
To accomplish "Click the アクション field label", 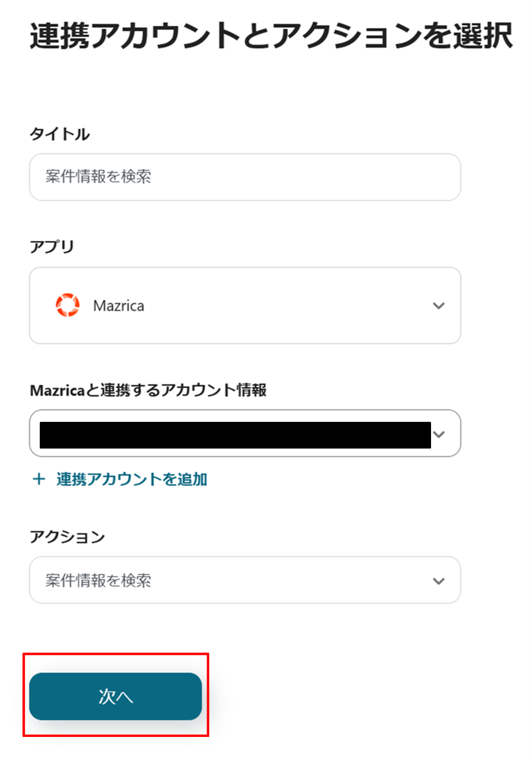I will tap(67, 536).
